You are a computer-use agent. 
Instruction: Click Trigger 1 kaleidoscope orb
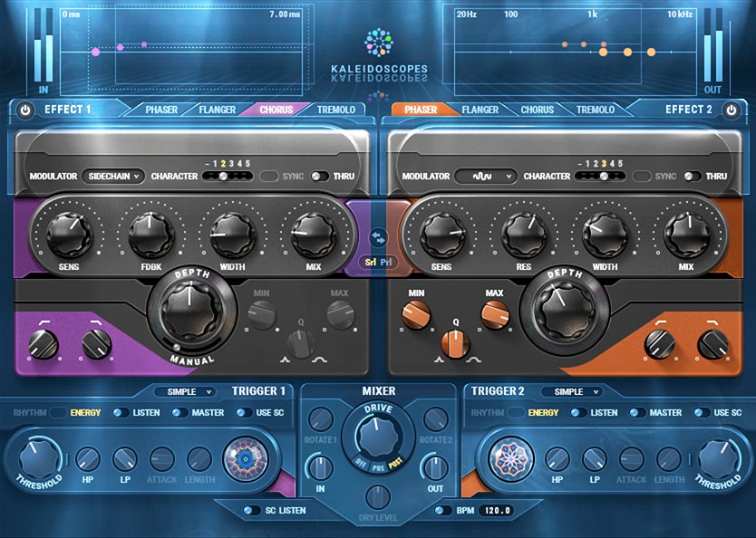tap(246, 459)
